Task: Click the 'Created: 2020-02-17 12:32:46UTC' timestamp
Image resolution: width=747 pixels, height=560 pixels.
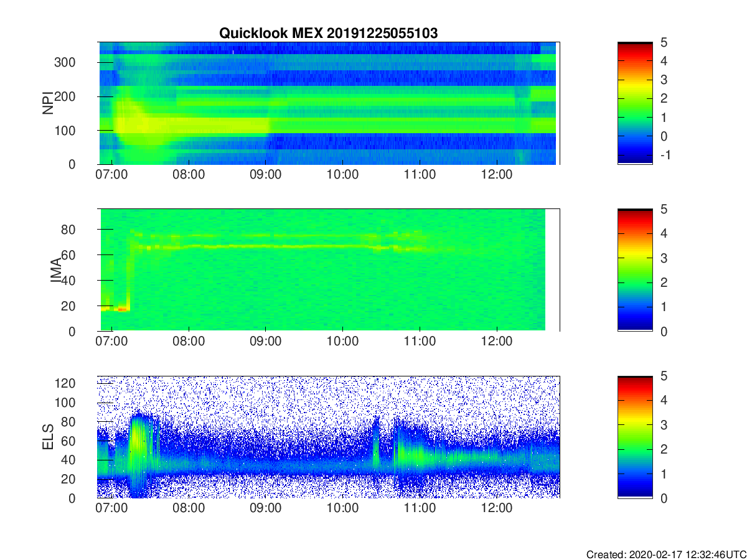Action: (x=666, y=554)
